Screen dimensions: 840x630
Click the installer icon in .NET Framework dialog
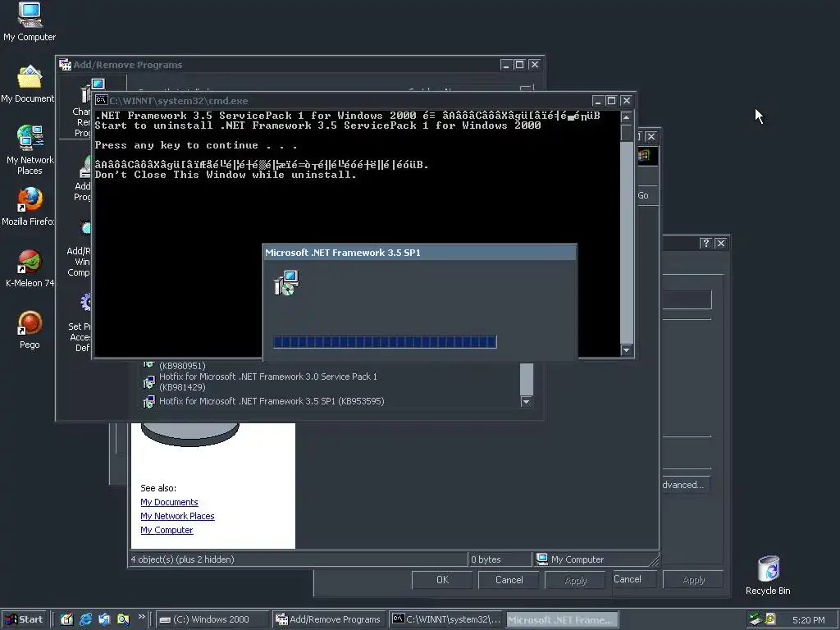[286, 283]
